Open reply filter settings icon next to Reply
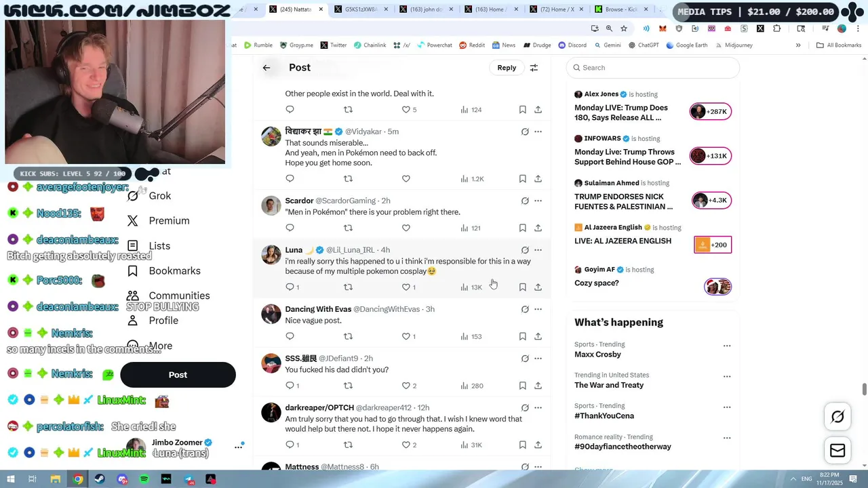This screenshot has width=868, height=488. (x=534, y=68)
